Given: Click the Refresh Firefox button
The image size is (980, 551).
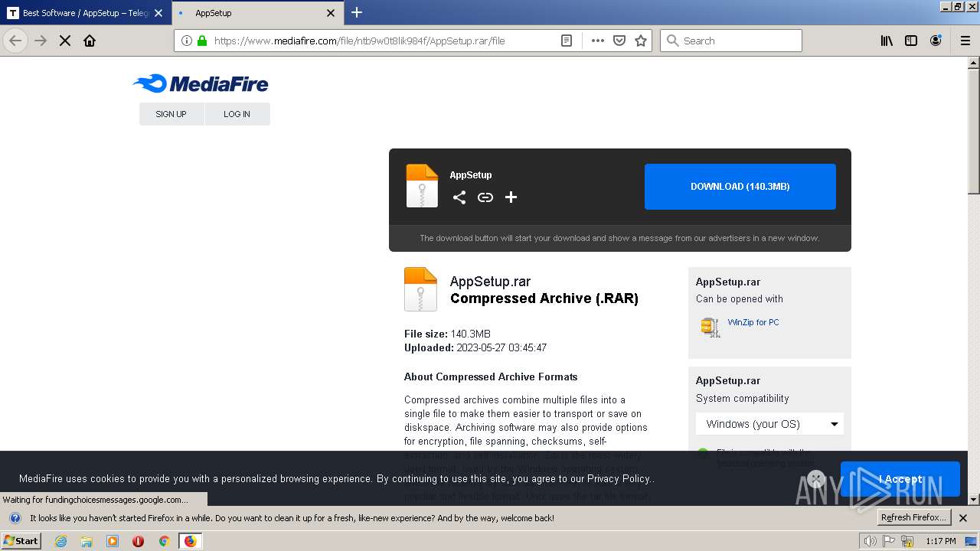Looking at the screenshot, I should (914, 517).
